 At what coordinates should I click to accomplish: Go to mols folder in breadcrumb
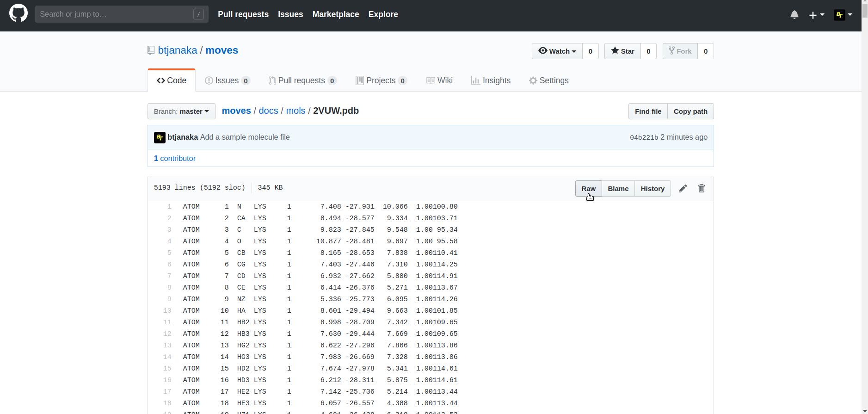(x=295, y=111)
